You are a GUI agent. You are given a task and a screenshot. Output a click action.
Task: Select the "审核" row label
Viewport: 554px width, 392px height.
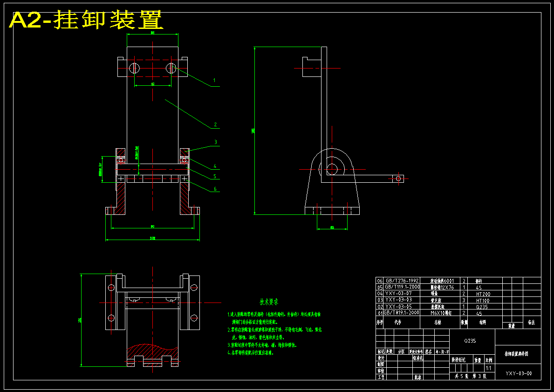(x=381, y=371)
